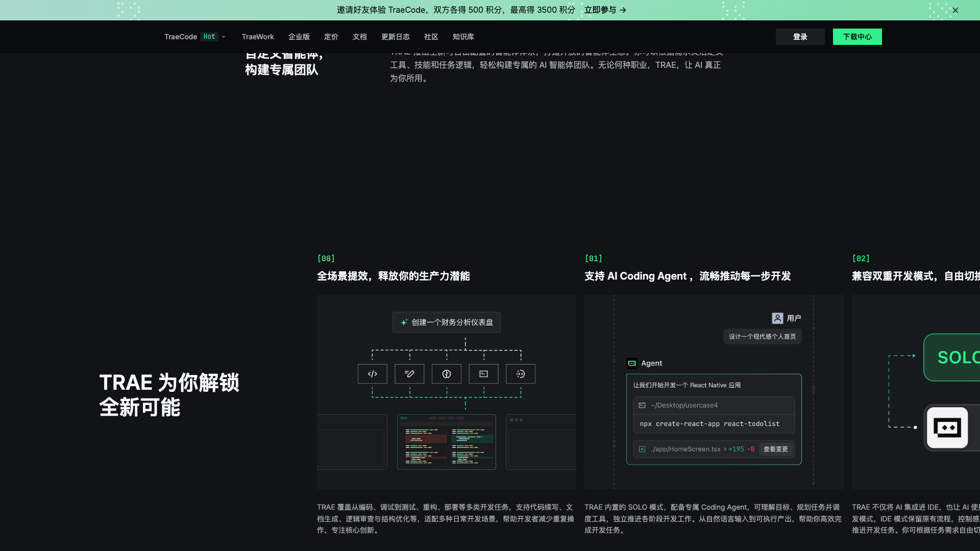Click the TRAE robot logo icon

pyautogui.click(x=947, y=428)
